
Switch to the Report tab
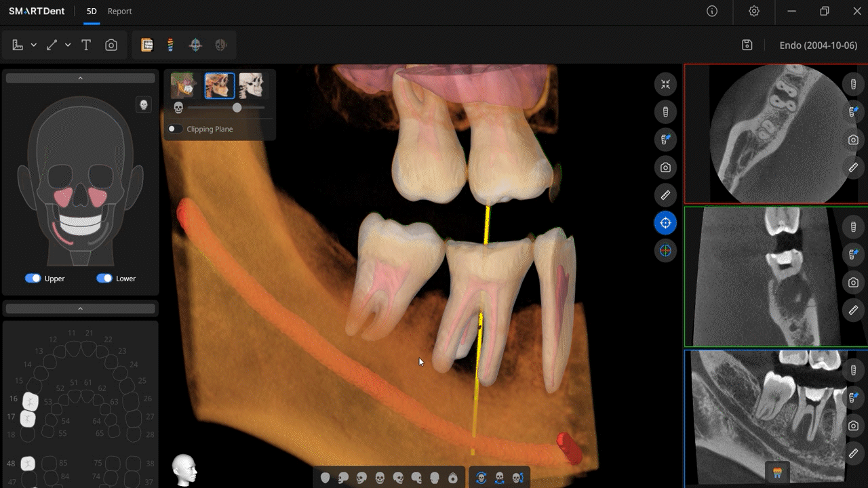[120, 12]
